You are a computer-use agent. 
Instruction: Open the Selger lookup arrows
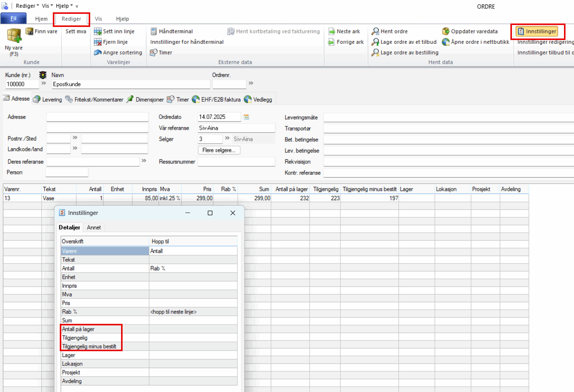tap(227, 139)
